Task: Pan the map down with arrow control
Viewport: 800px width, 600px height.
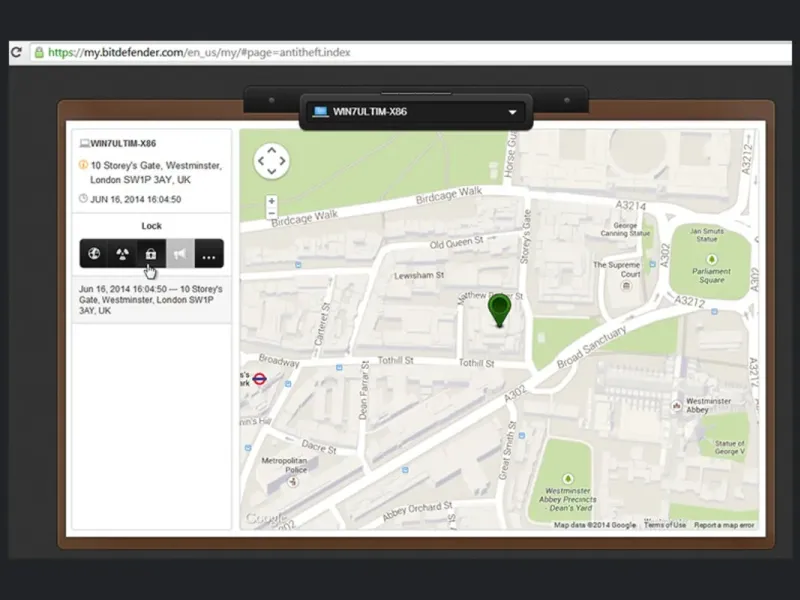Action: [271, 172]
